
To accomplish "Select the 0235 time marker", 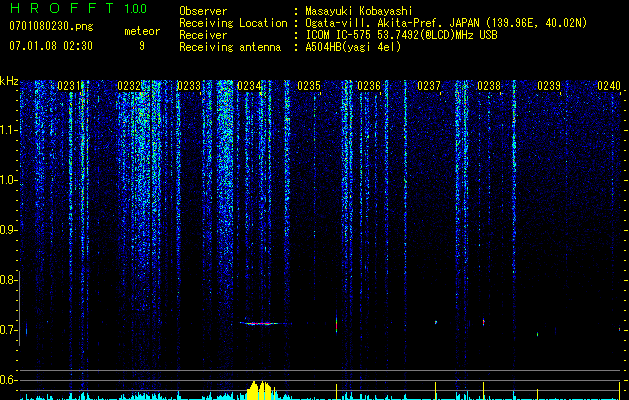I will [x=309, y=85].
